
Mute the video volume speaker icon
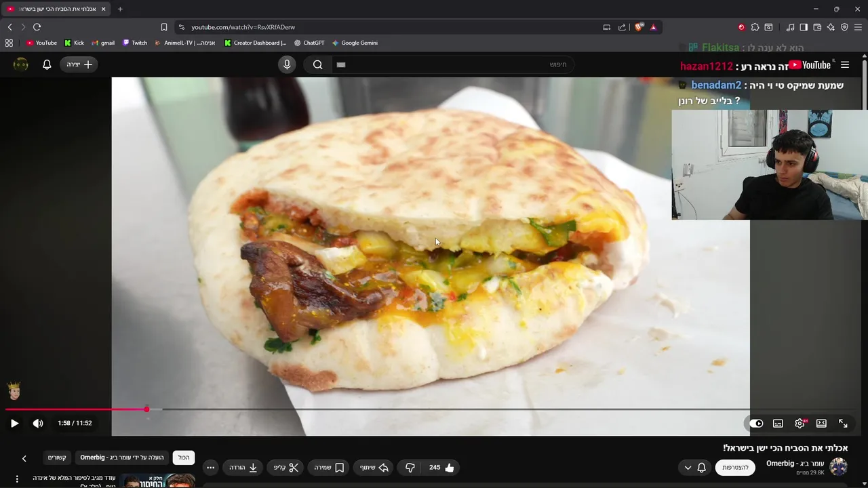38,423
